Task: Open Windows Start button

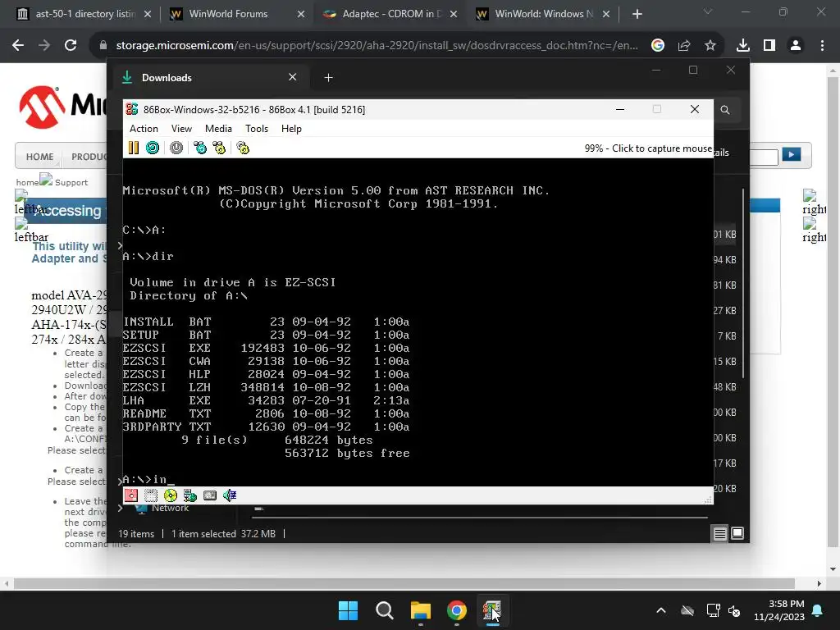Action: coord(348,610)
